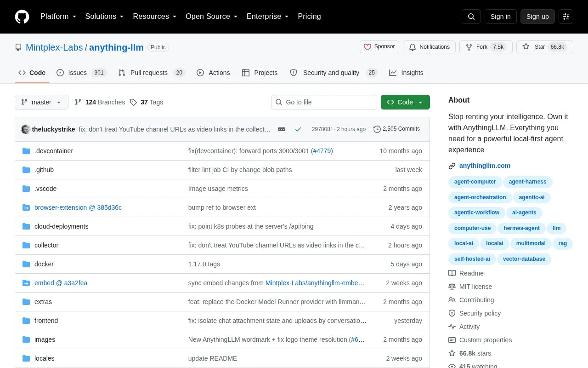Click the Go to file search field

[x=324, y=102]
